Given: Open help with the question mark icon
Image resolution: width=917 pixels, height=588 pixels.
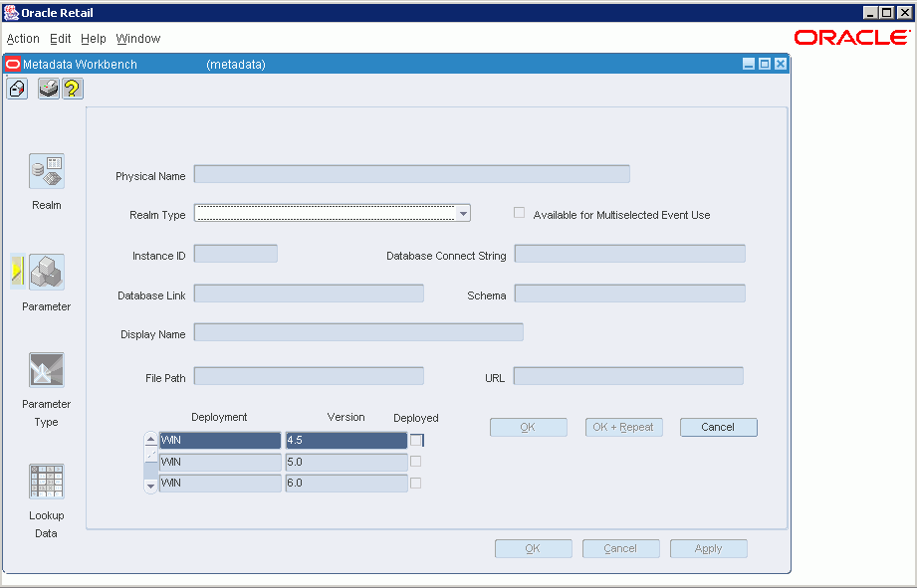Looking at the screenshot, I should pos(73,89).
